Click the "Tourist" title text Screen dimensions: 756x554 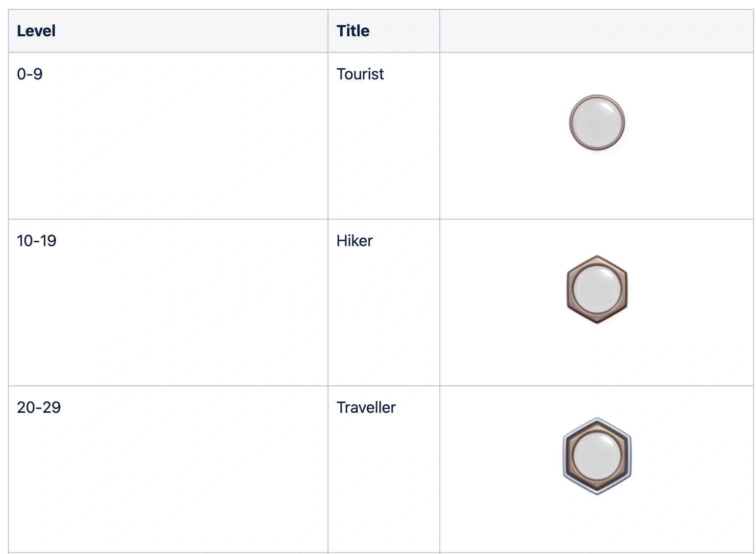(x=360, y=74)
